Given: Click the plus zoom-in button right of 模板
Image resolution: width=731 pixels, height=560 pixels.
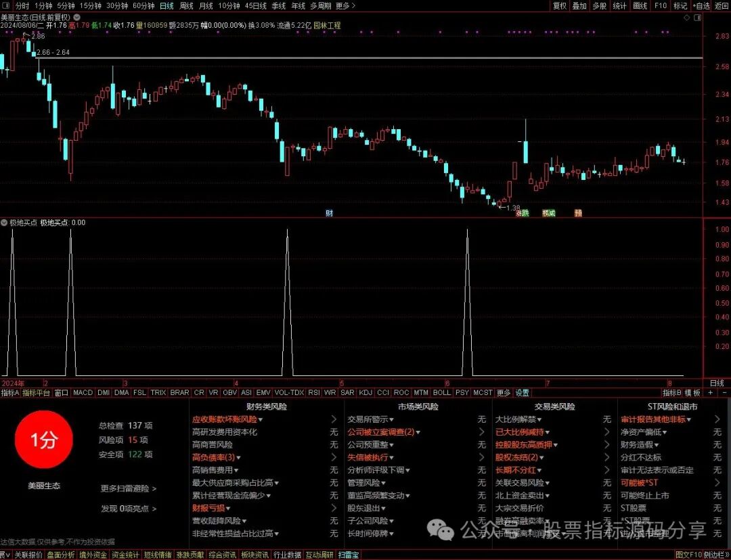Looking at the screenshot, I should (711, 393).
